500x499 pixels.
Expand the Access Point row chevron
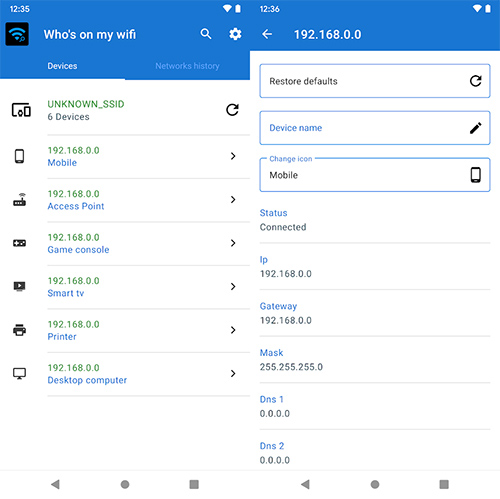(233, 199)
